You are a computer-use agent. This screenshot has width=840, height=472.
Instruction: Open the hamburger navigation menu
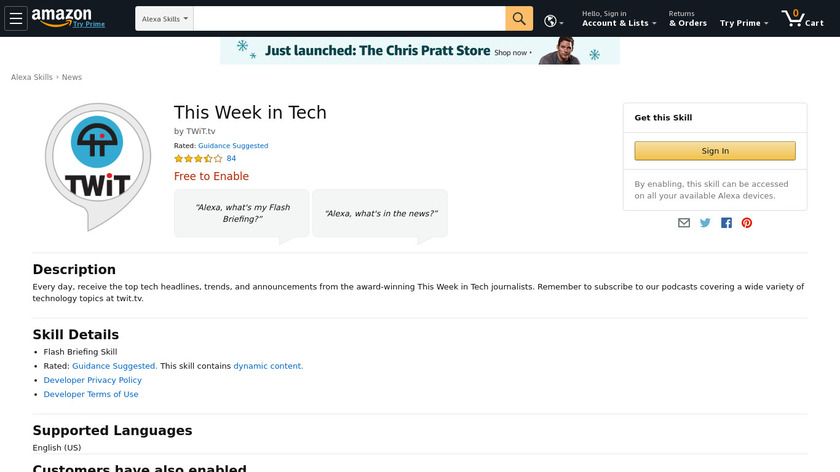16,19
